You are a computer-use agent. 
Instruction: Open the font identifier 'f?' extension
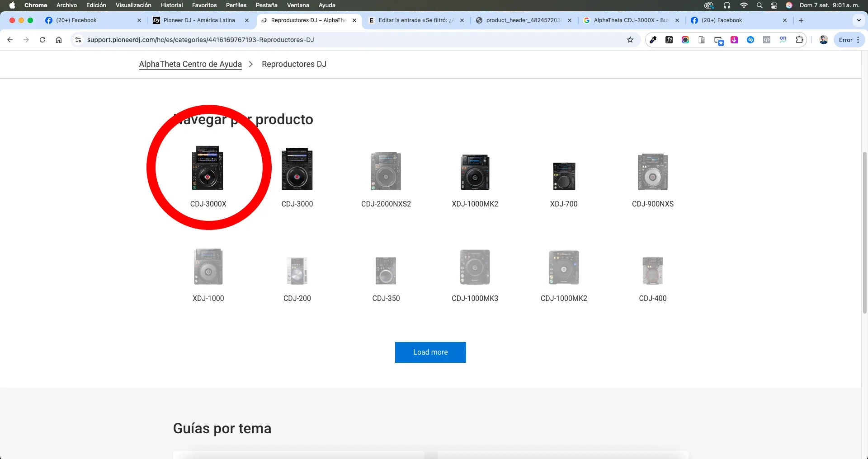point(669,40)
